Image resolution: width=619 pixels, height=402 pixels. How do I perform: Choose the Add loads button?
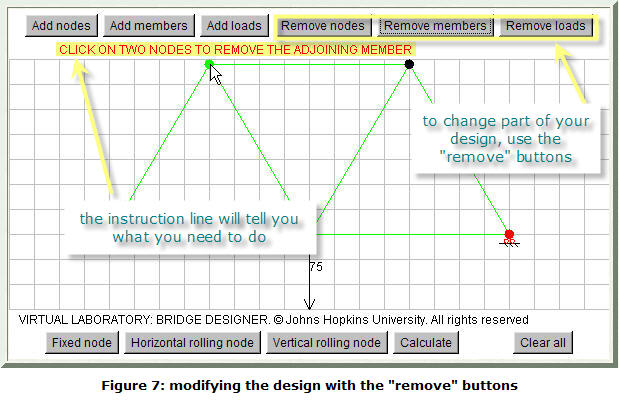click(234, 26)
